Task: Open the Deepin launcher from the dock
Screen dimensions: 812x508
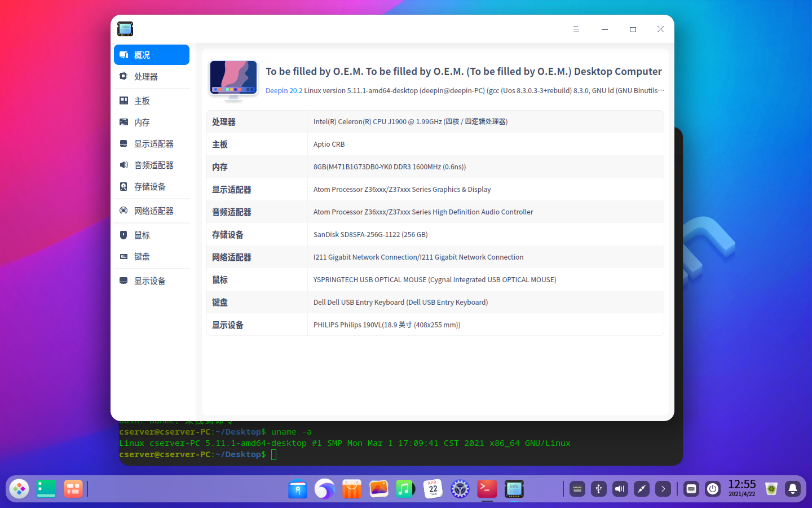Action: tap(19, 489)
